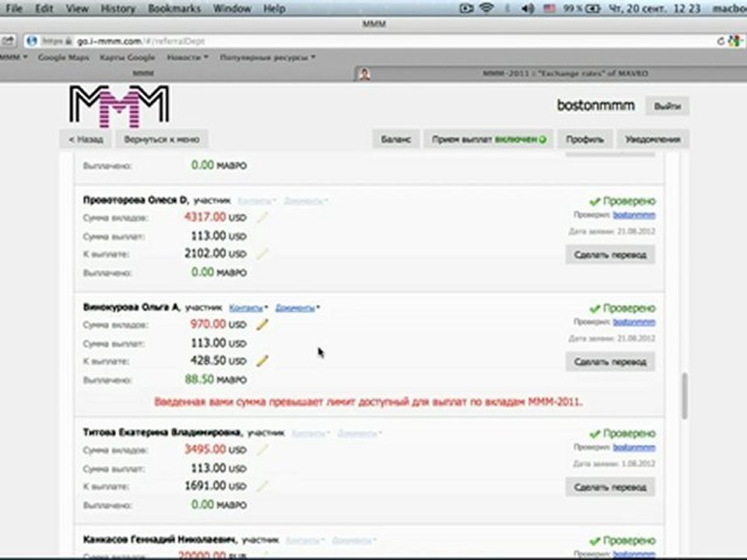Edit 4317.00 USD deposit pencil for Провоторова

point(262,218)
